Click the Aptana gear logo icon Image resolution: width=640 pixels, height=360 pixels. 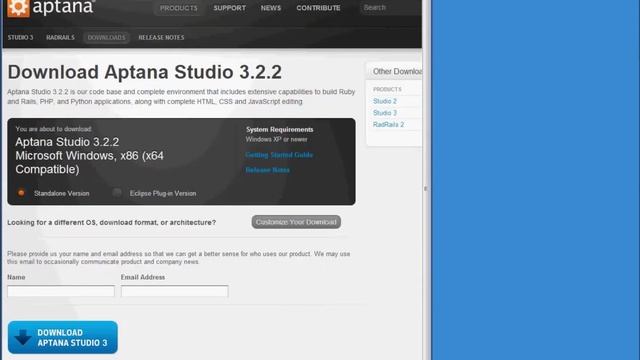point(18,8)
